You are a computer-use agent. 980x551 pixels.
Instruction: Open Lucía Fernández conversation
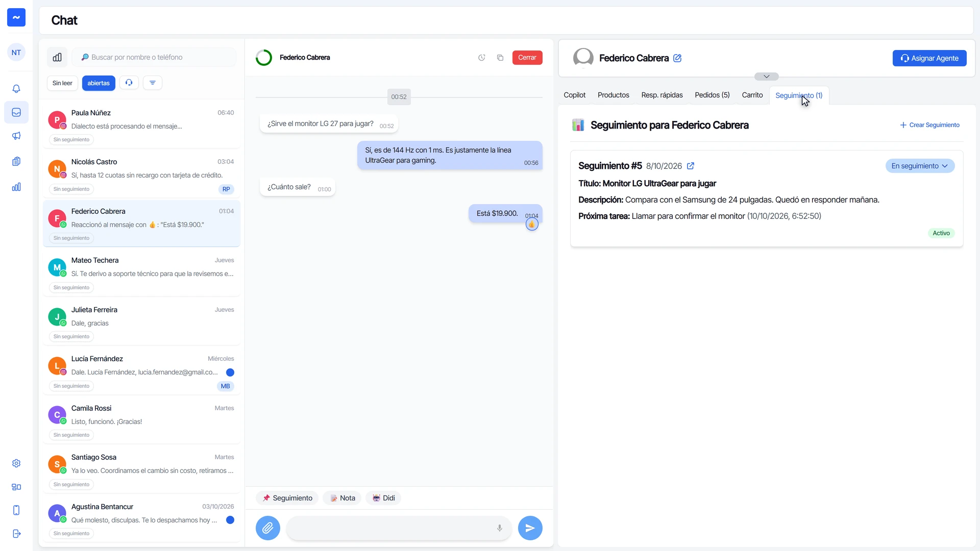(x=141, y=371)
